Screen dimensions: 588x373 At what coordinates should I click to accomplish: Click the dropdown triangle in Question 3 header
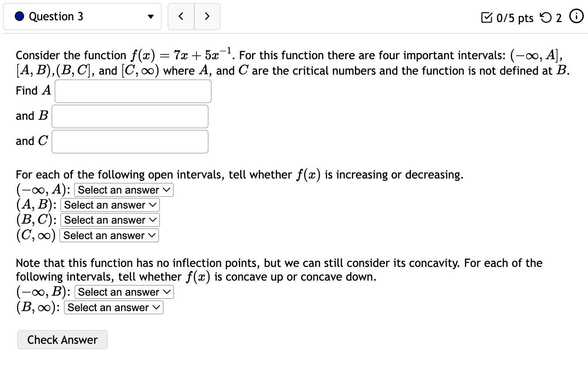pos(150,16)
